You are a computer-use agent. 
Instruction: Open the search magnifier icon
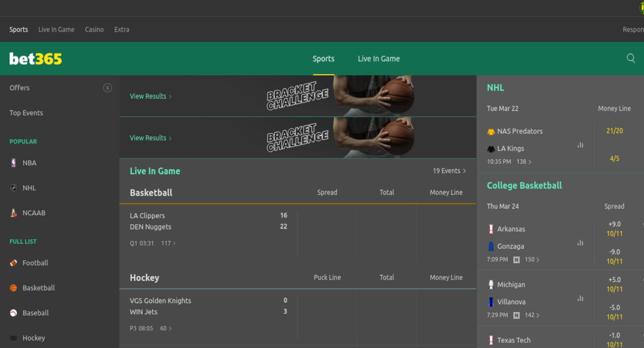pos(631,58)
